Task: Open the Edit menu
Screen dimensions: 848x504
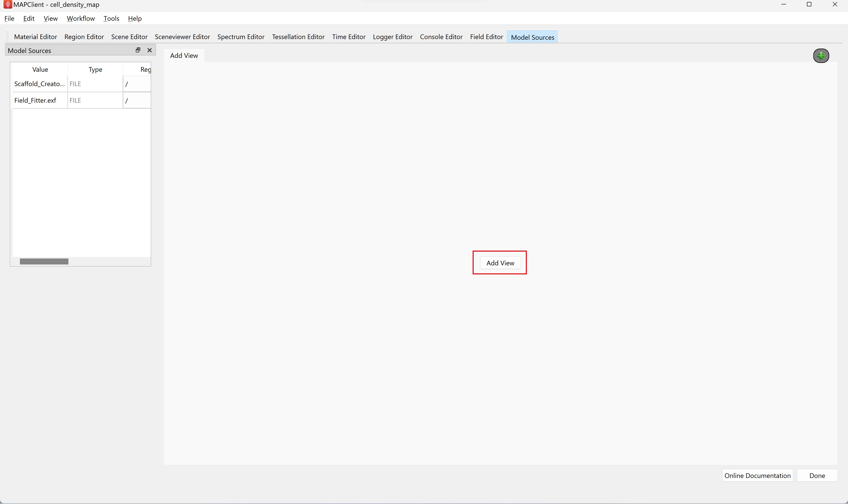Action: [x=29, y=18]
